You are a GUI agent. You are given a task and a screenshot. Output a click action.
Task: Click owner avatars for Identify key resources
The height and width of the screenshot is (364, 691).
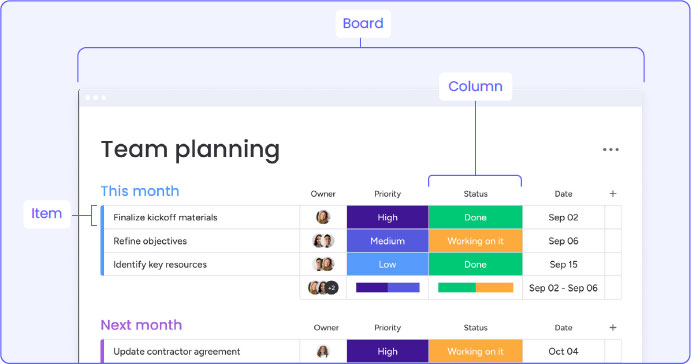323,264
